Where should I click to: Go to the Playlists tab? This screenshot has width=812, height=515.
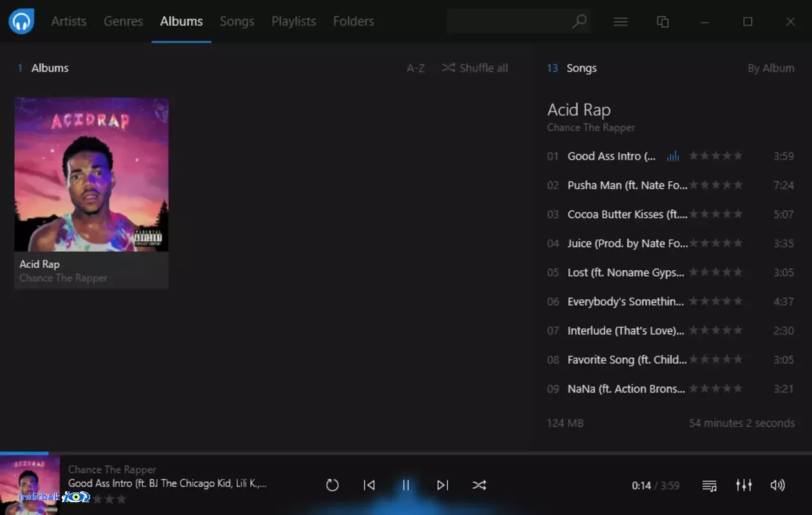(293, 21)
